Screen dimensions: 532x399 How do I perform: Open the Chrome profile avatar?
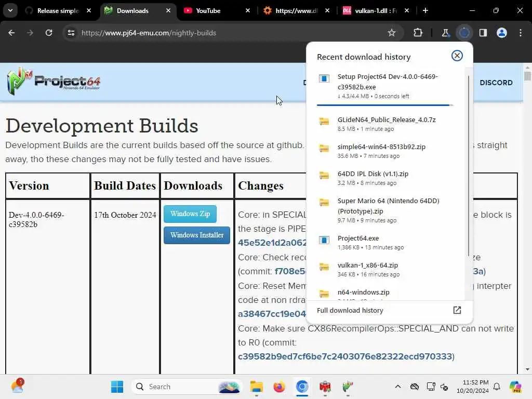tap(502, 33)
